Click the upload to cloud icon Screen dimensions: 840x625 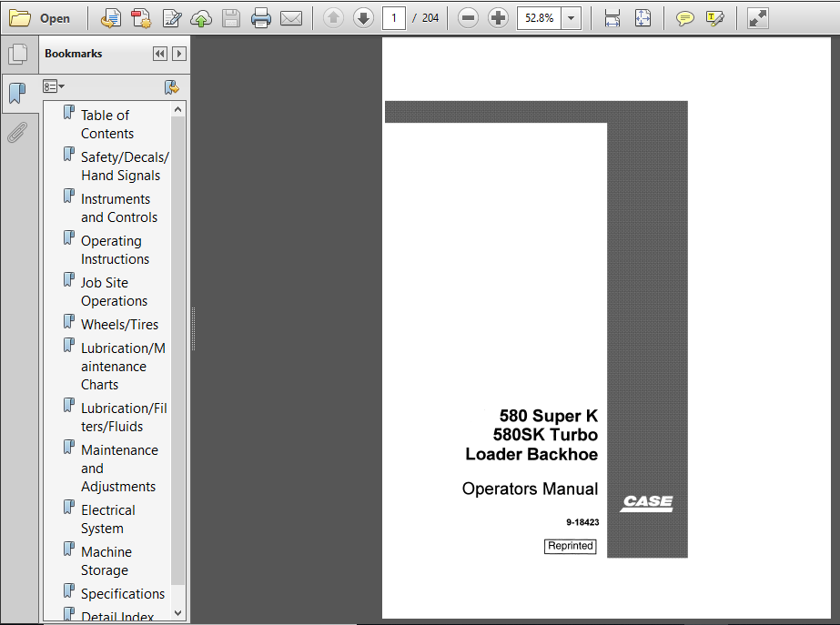[201, 18]
